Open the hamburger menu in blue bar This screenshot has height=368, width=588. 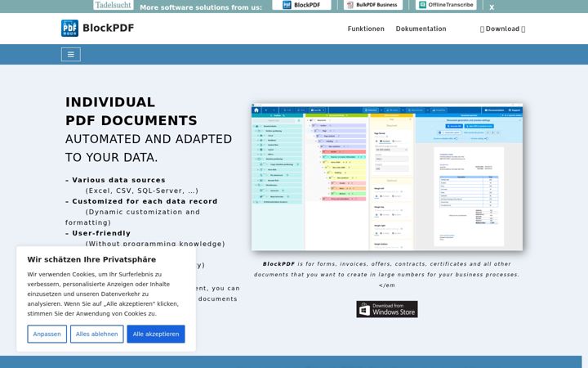click(71, 55)
